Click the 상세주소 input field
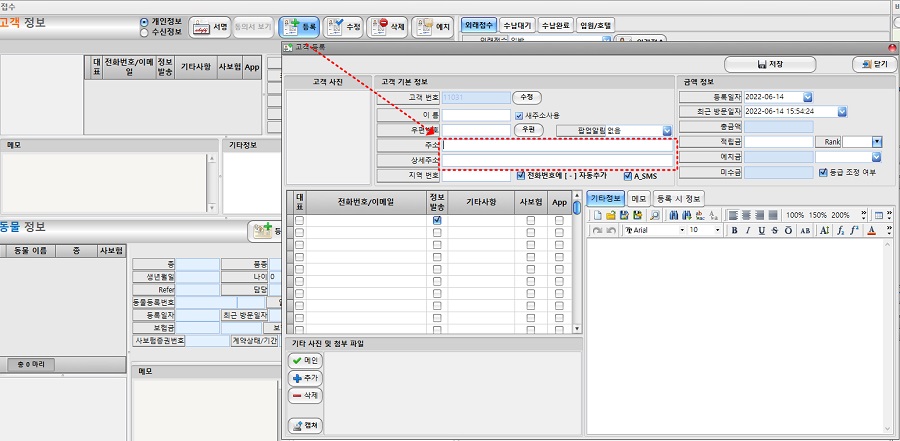Viewport: 900px width, 441px height. (x=557, y=160)
